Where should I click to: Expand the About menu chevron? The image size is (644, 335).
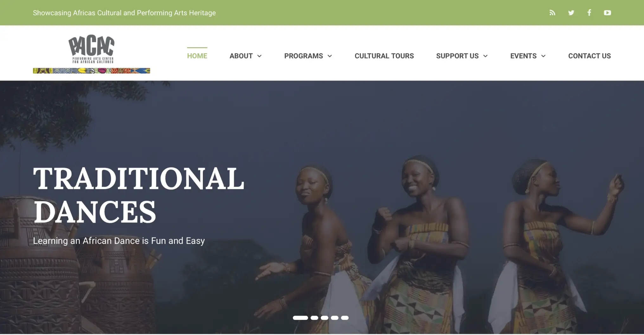pyautogui.click(x=259, y=56)
